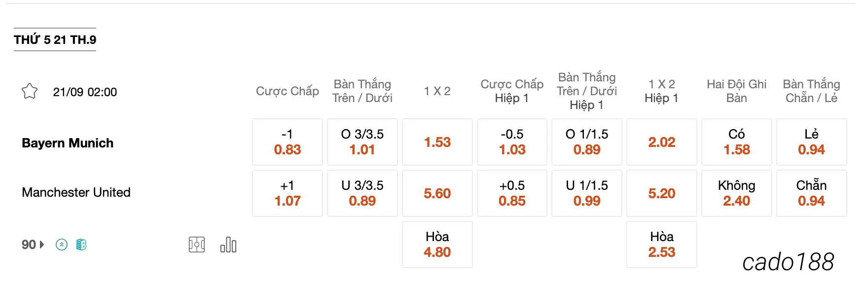Add match to favorites with star icon
Screen dimensions: 868x282
(x=30, y=91)
